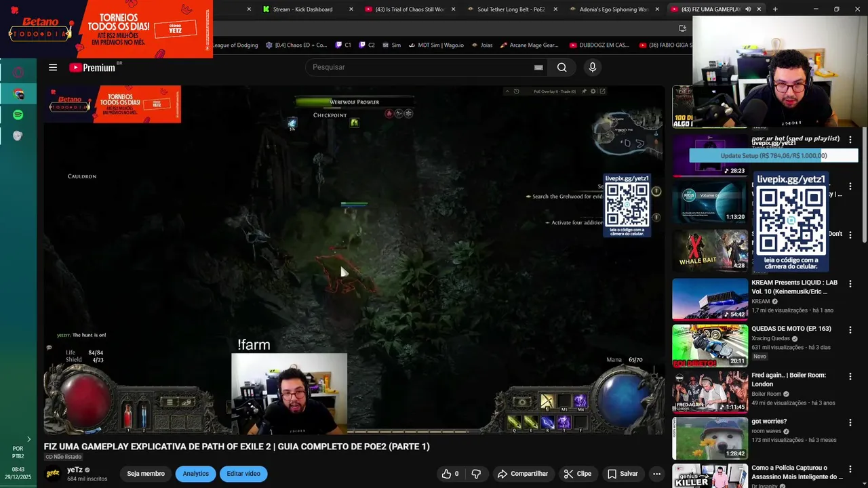The width and height of the screenshot is (868, 488).
Task: Open the got worries dog thumbnail
Action: [x=710, y=438]
